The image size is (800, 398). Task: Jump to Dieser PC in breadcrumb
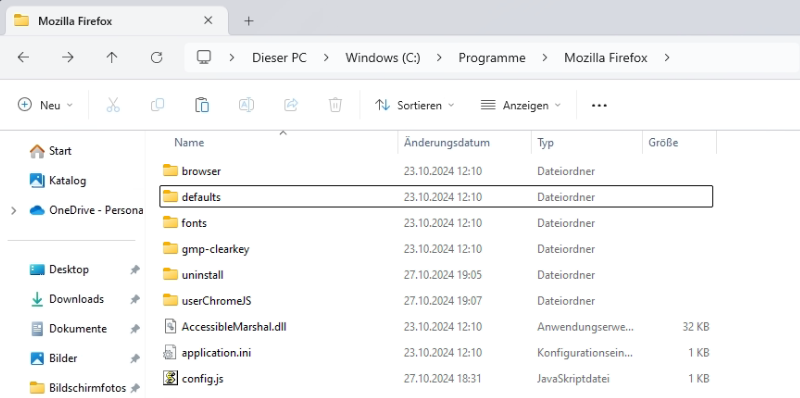point(279,58)
